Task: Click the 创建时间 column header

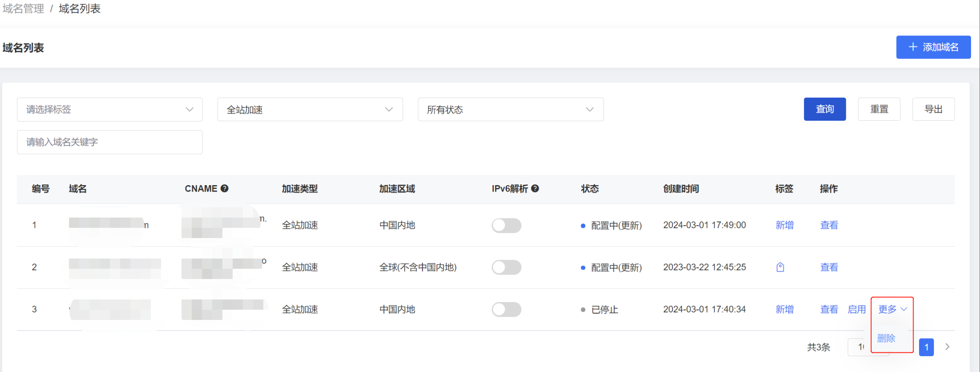Action: point(681,189)
